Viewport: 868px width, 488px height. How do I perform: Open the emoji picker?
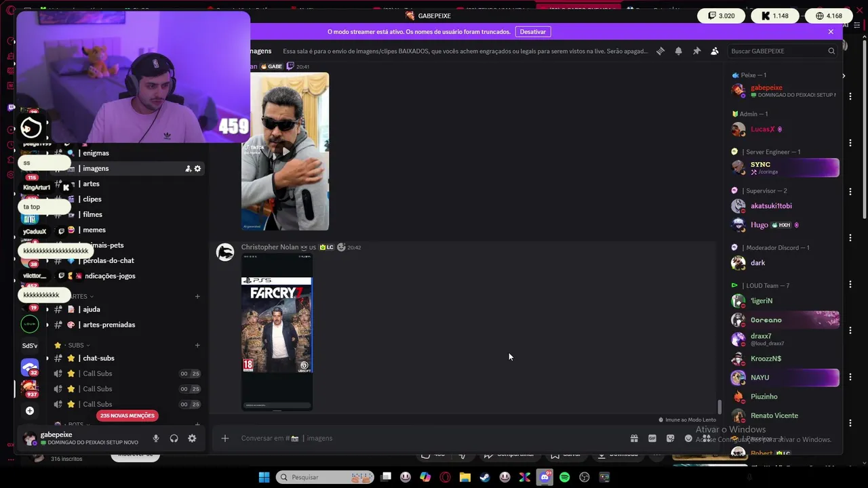[x=688, y=439]
